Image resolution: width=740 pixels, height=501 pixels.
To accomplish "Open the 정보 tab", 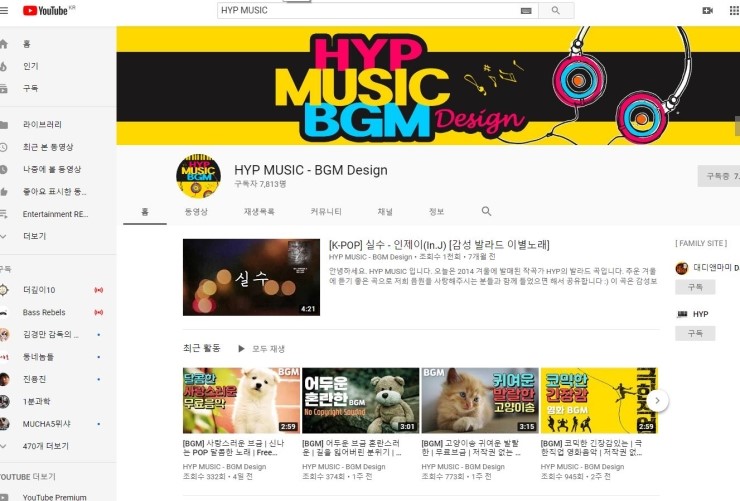I will [436, 211].
